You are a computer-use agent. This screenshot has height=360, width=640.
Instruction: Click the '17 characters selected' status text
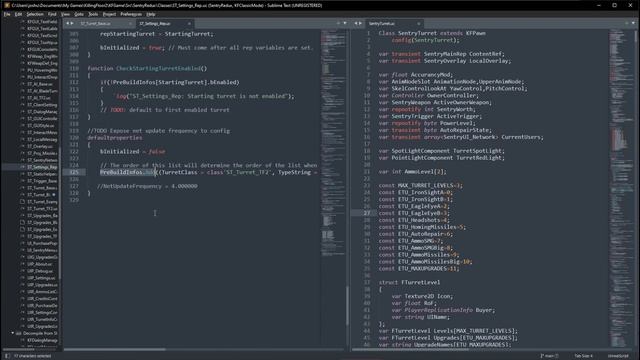pos(33,356)
